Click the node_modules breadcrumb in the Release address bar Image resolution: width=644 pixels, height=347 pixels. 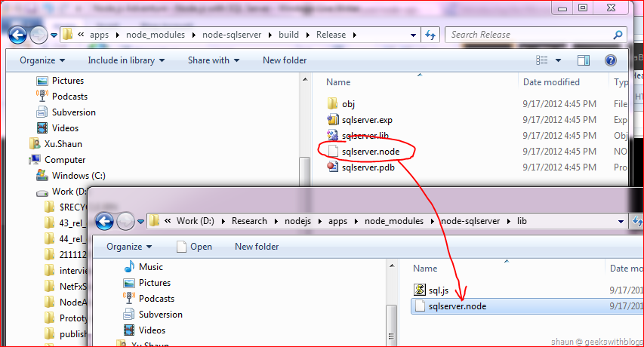[x=156, y=35]
